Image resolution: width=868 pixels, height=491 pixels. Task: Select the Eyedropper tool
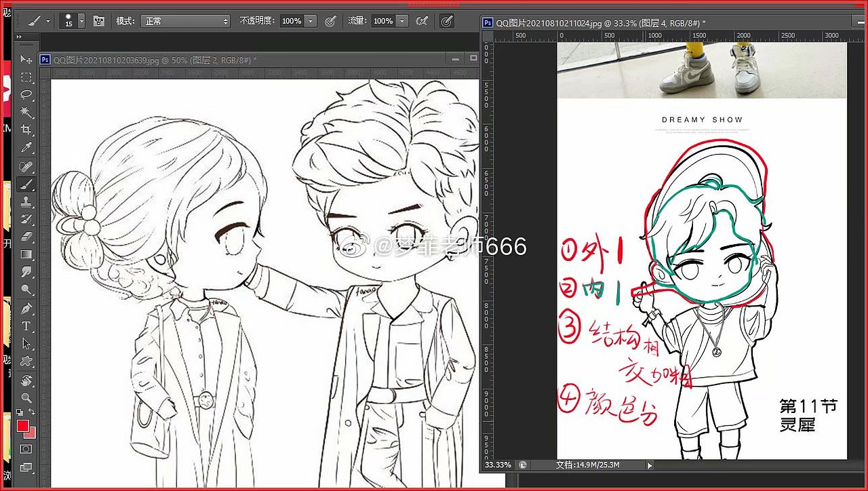(26, 148)
